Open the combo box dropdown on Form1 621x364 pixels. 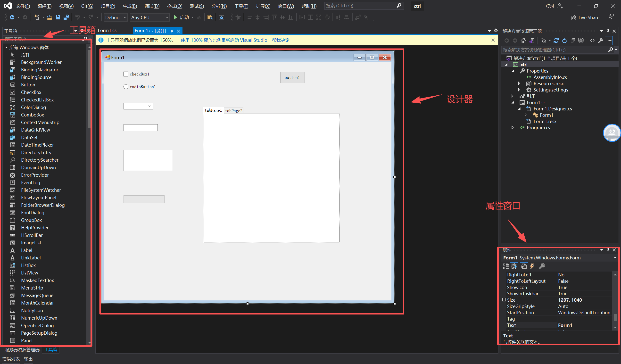pyautogui.click(x=149, y=106)
